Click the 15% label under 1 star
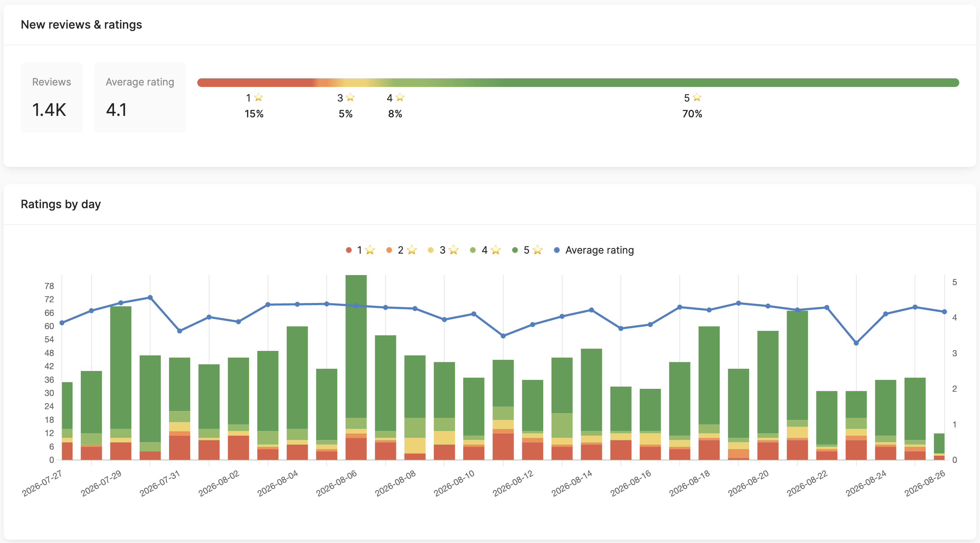 pyautogui.click(x=254, y=114)
